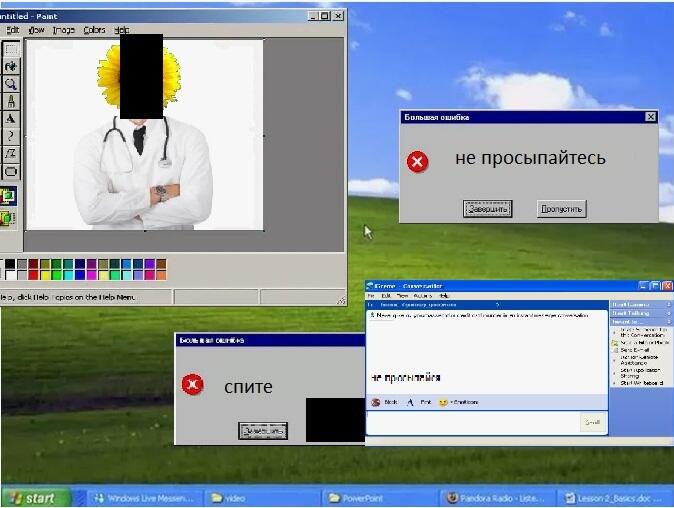674x508 pixels.
Task: Open the Colors menu in Paint
Action: coord(95,30)
